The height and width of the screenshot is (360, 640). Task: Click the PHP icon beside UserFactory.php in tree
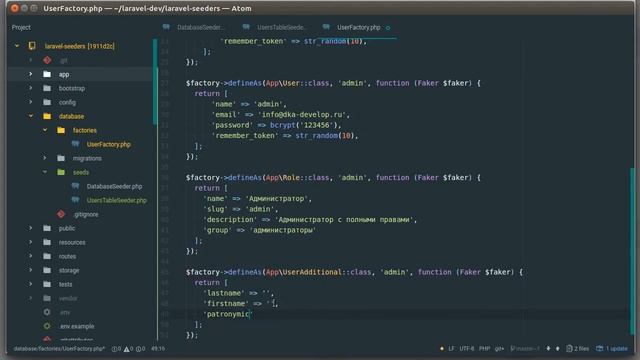pos(76,144)
